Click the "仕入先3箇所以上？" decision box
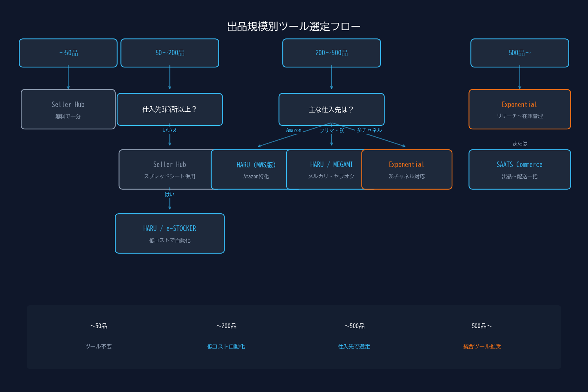Image resolution: width=588 pixels, height=392 pixels. pyautogui.click(x=170, y=109)
